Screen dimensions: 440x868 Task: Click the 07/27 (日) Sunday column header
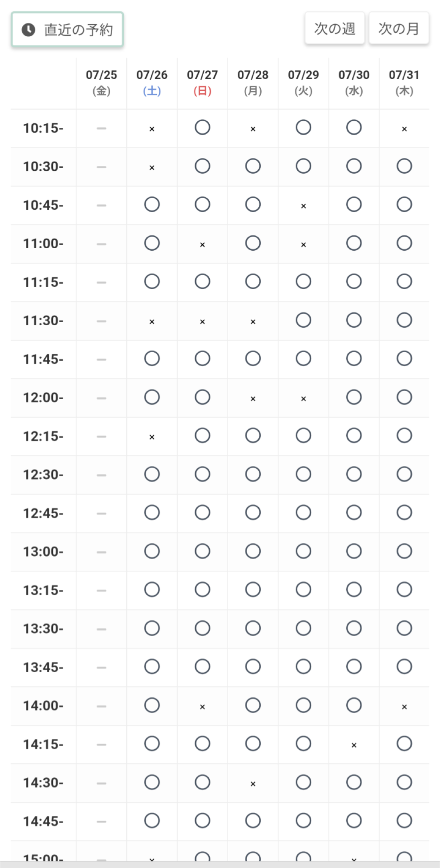(x=202, y=83)
